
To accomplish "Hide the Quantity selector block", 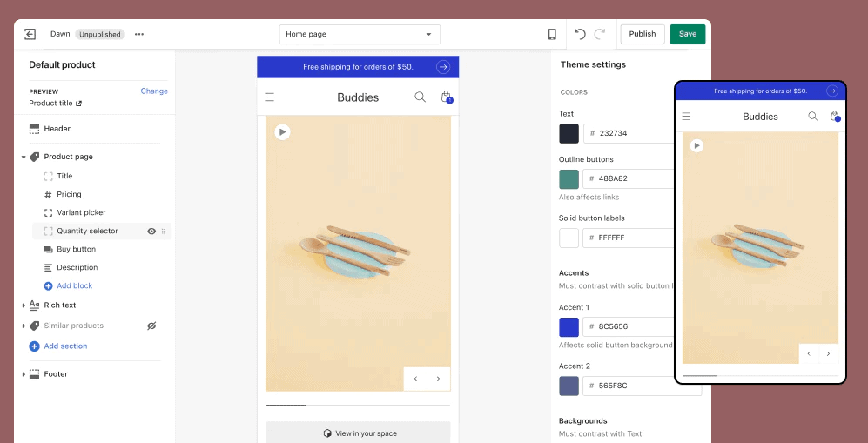I will click(x=151, y=232).
